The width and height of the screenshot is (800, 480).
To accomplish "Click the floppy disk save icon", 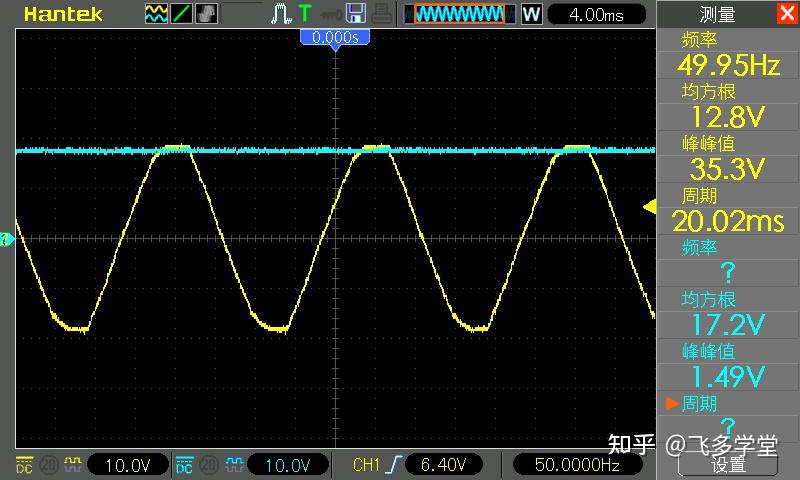I will [356, 13].
